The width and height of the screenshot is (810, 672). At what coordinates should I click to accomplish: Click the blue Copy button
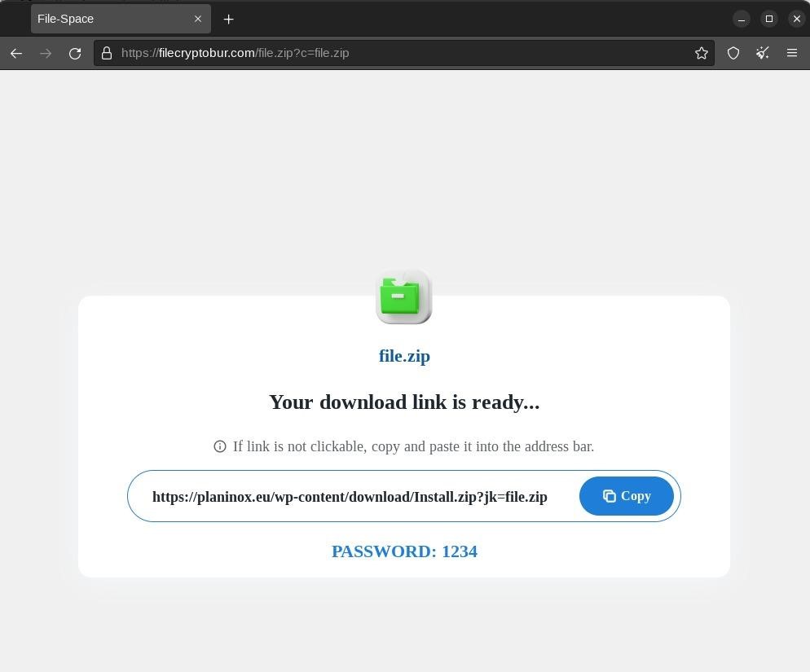click(626, 496)
